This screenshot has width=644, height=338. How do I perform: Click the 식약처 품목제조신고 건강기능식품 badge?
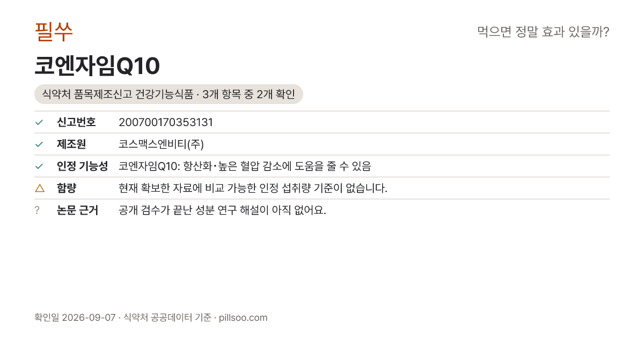tap(169, 94)
